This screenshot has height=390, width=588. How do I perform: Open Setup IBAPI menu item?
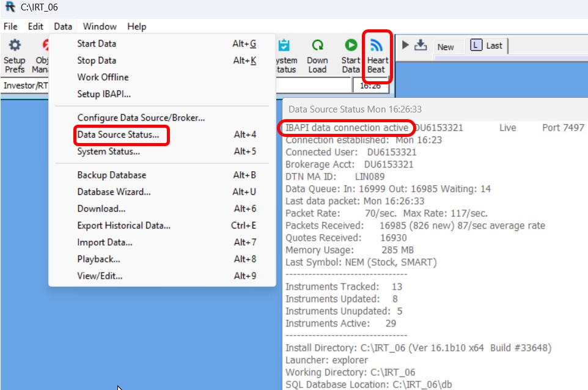click(104, 94)
